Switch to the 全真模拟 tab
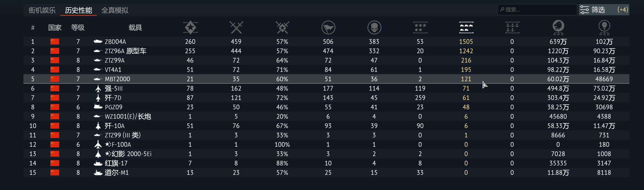Image resolution: width=644 pixels, height=190 pixels. [115, 10]
